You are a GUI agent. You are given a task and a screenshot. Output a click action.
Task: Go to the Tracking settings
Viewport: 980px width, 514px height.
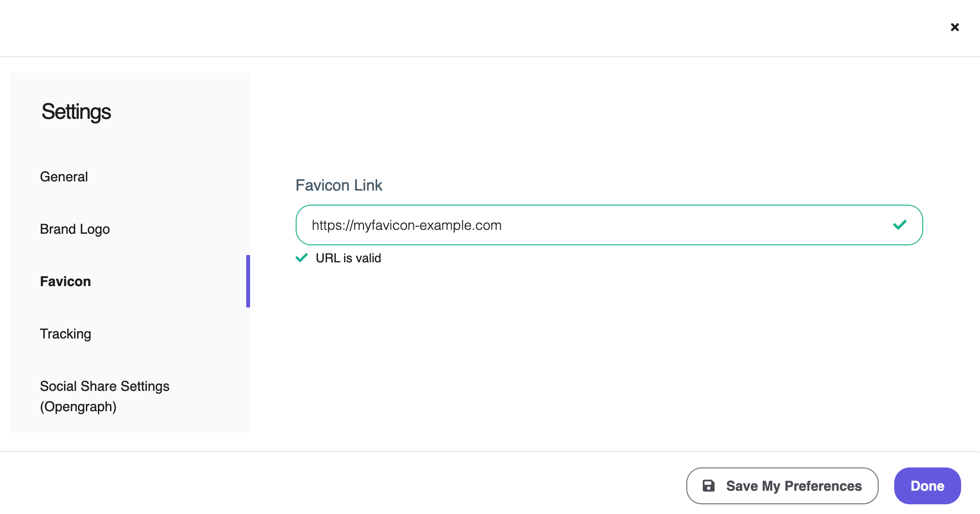(65, 334)
